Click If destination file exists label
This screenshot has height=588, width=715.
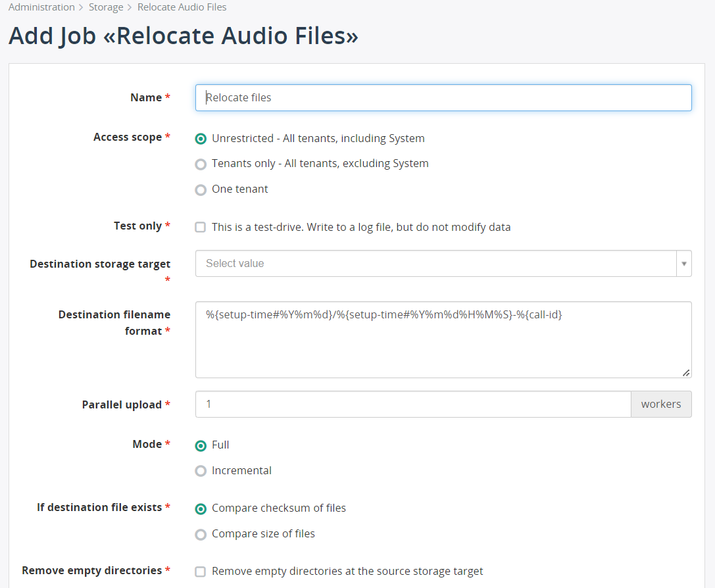point(99,507)
